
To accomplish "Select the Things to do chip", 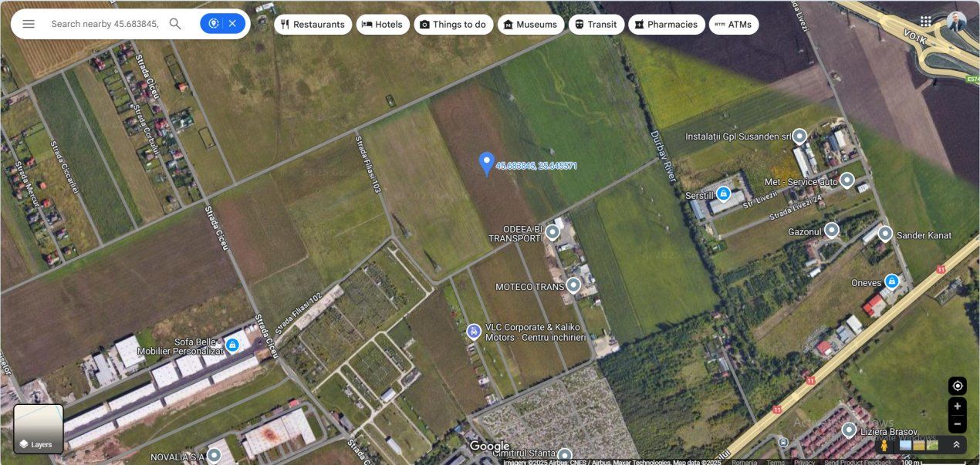I will coord(453,25).
